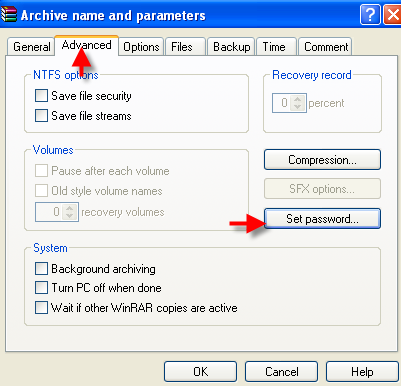
Task: Enable Save file security checkbox
Action: tap(41, 96)
